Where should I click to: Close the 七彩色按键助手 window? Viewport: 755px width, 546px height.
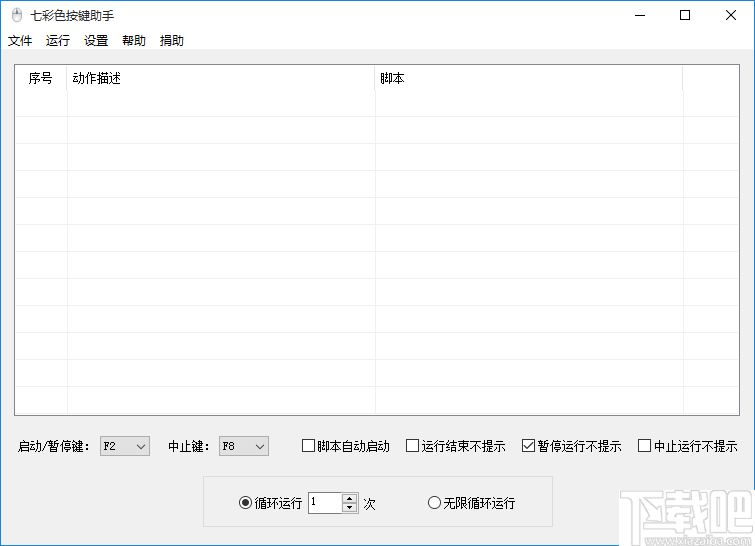pos(730,15)
